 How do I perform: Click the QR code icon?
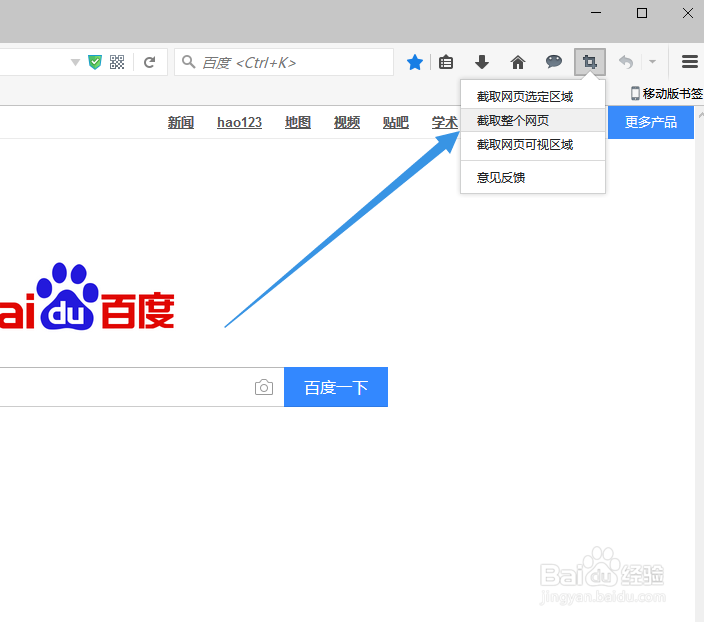tap(117, 62)
